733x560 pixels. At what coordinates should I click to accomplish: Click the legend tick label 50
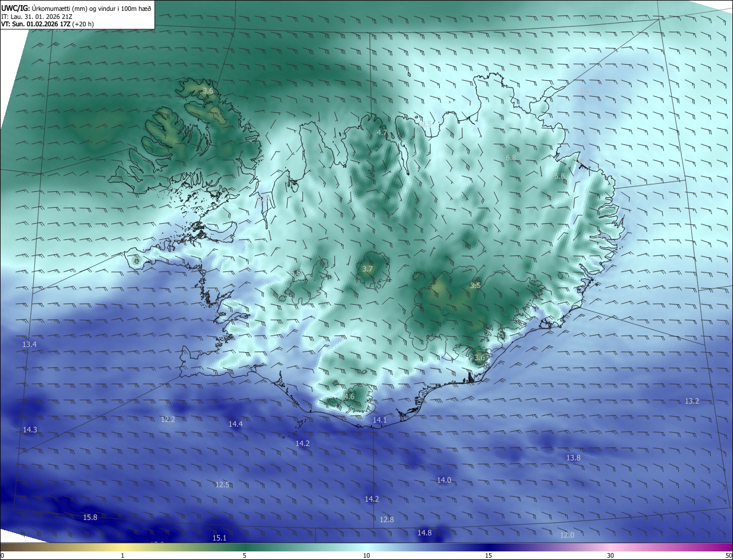pyautogui.click(x=729, y=555)
